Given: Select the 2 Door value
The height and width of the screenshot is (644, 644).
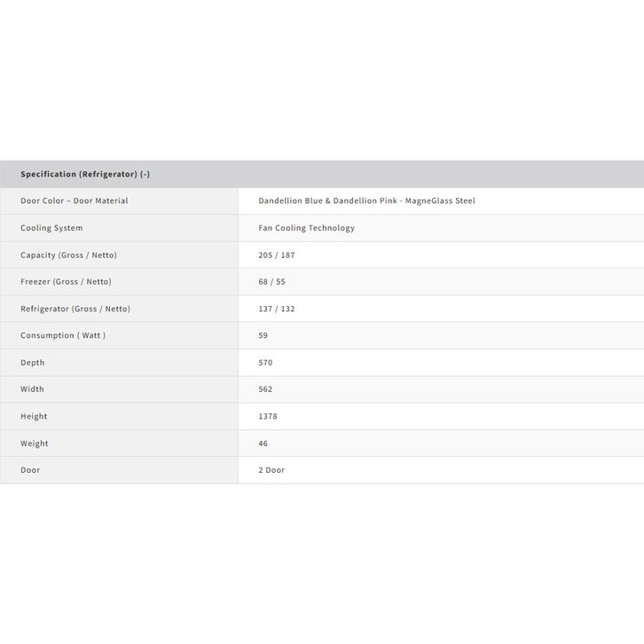Looking at the screenshot, I should coord(271,470).
